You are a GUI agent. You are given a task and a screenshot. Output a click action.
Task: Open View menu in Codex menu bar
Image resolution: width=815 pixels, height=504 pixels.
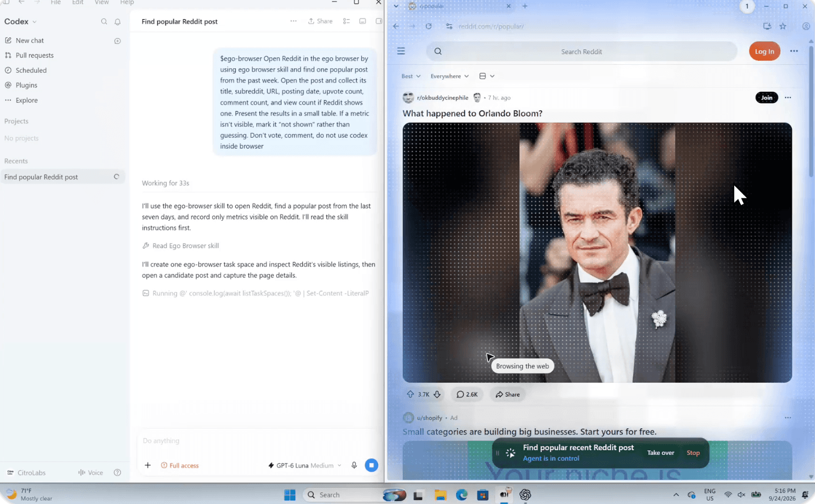(x=102, y=3)
